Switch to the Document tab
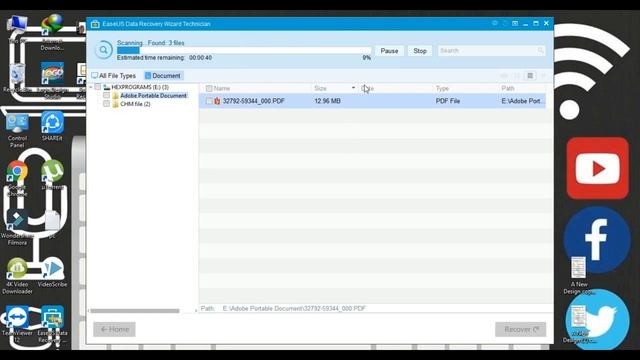This screenshot has width=640, height=360. click(163, 76)
